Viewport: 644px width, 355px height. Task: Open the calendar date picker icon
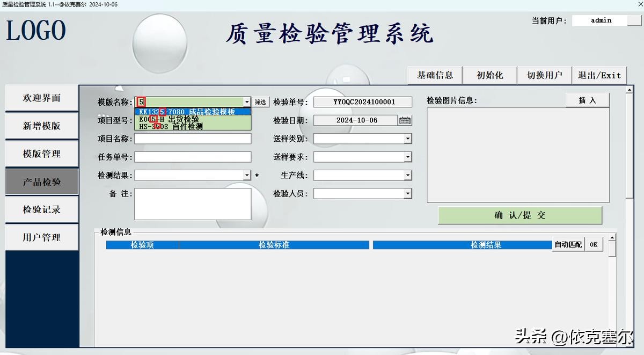tap(405, 120)
